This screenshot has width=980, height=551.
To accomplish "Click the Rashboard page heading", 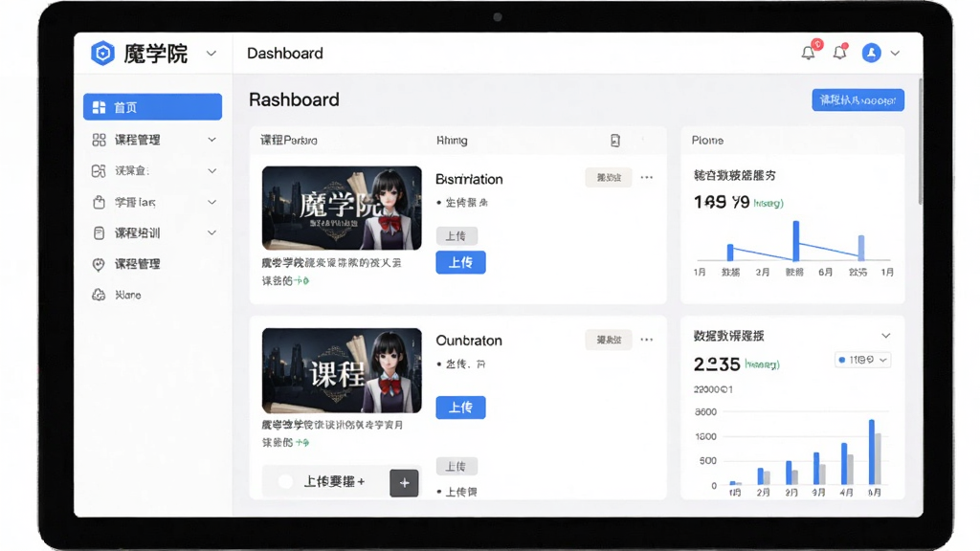I will point(295,99).
